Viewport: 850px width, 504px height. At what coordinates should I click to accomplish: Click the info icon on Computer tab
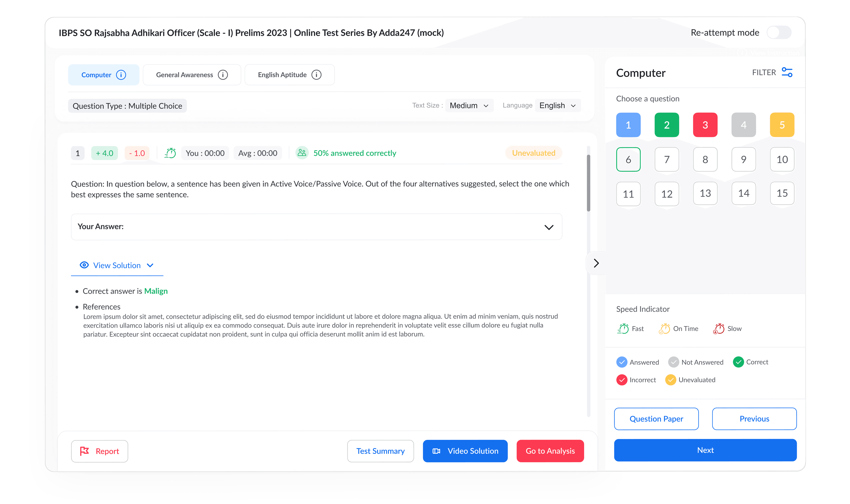coord(121,75)
